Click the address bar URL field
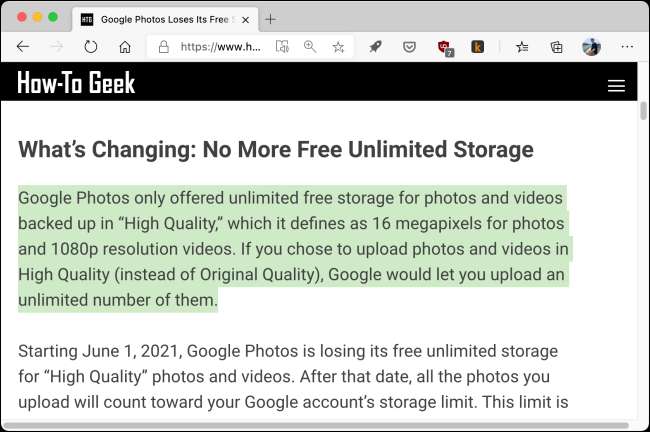Image resolution: width=650 pixels, height=432 pixels. pos(220,47)
